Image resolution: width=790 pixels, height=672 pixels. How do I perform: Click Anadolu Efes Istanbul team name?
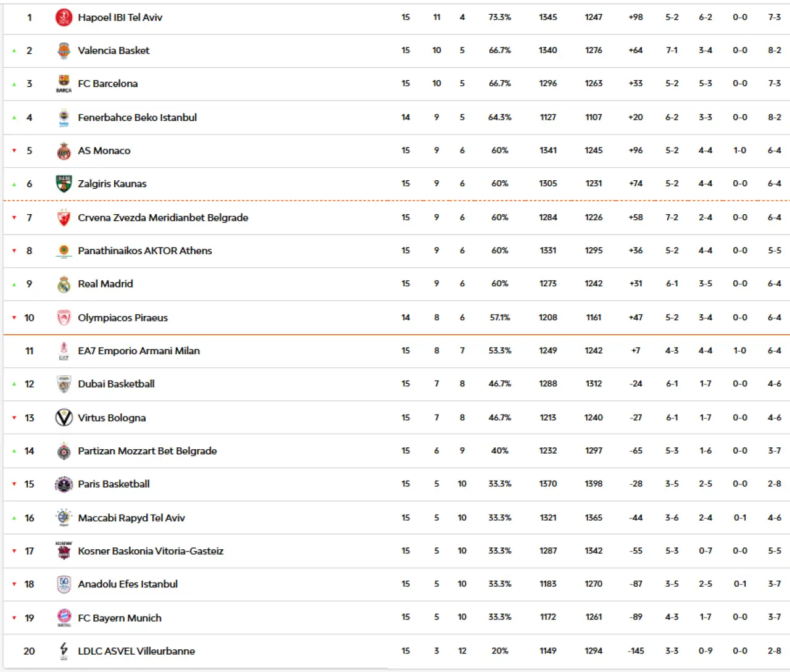click(x=128, y=584)
